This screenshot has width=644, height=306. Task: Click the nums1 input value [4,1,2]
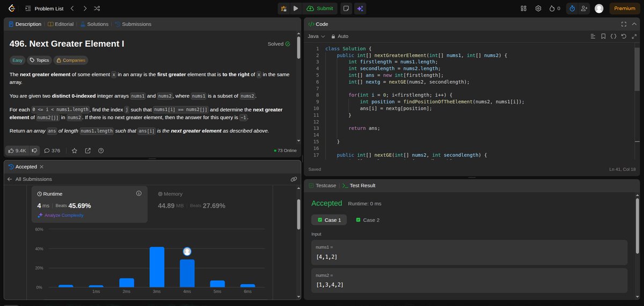[327, 257]
